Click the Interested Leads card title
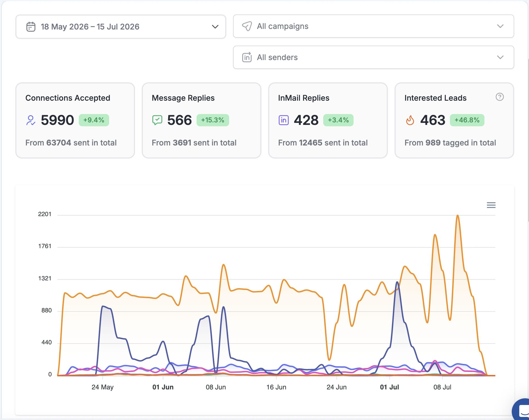Viewport: 529px width, 420px height. pos(435,98)
